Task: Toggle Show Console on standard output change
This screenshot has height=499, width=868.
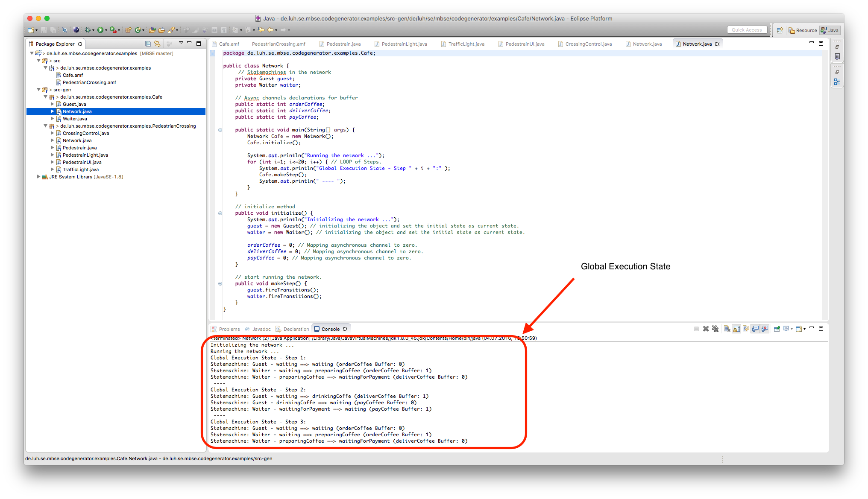Action: pos(755,329)
